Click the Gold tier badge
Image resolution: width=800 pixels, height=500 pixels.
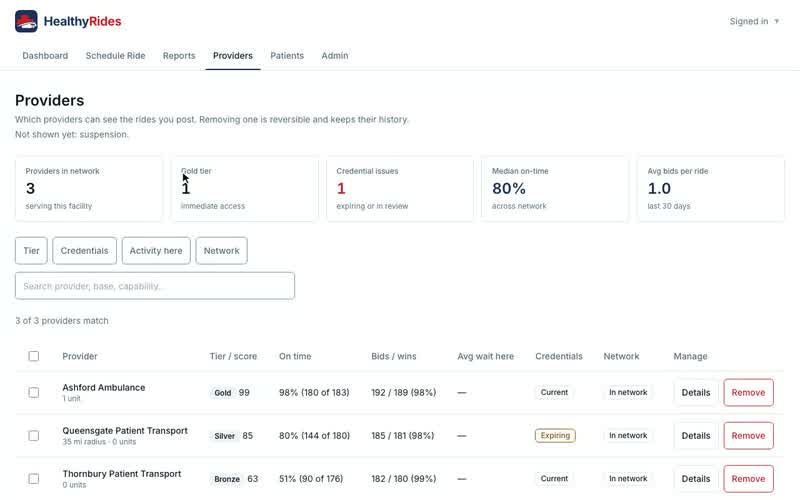point(222,392)
